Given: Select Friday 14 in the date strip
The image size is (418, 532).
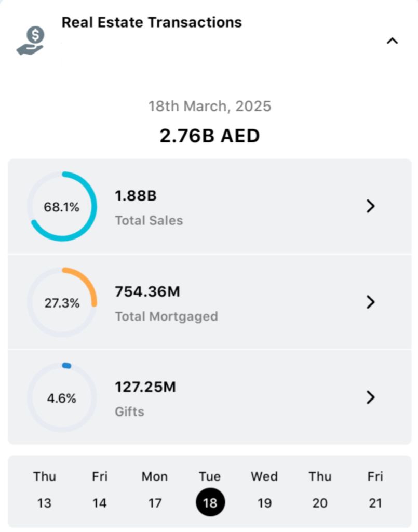Looking at the screenshot, I should pos(100,490).
